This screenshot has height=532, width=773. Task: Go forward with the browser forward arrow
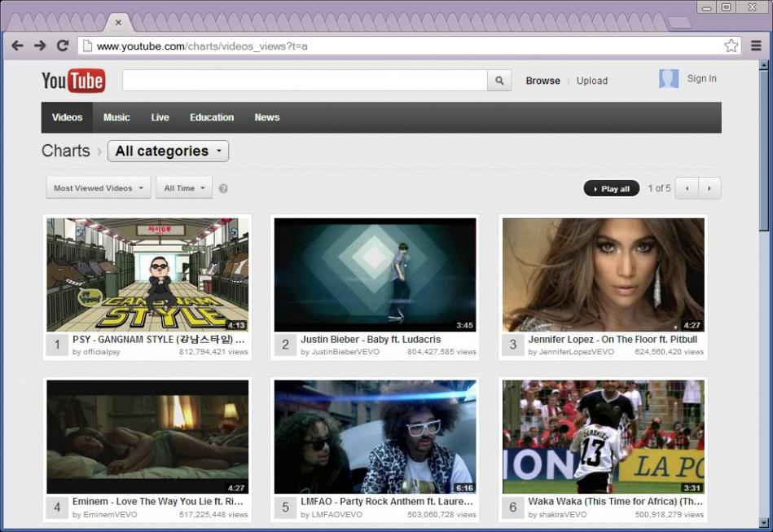point(40,46)
